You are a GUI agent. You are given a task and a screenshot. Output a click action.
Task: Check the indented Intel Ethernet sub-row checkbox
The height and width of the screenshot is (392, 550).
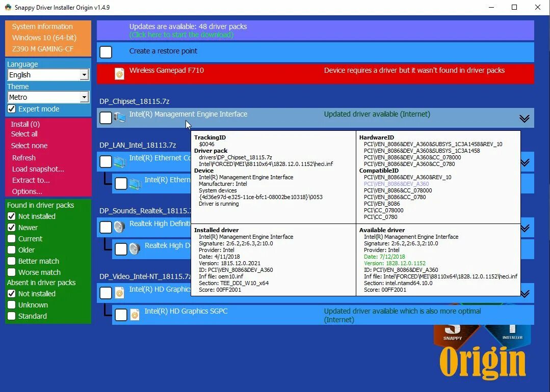(121, 183)
